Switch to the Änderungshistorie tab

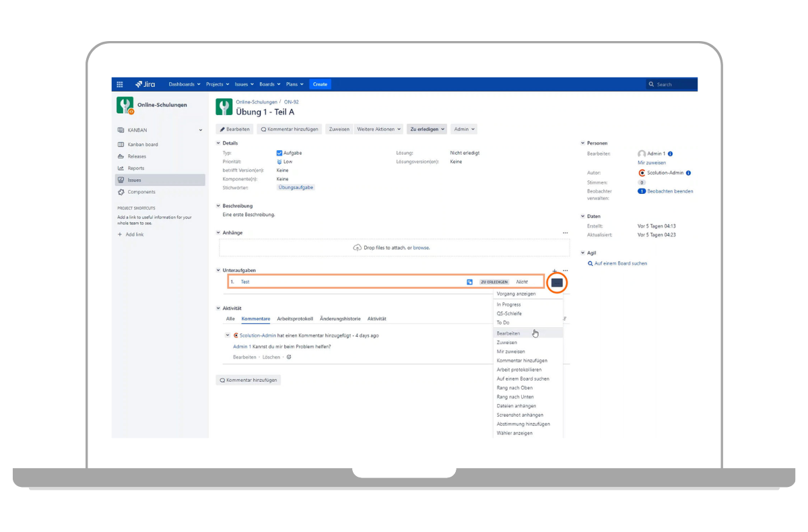point(340,319)
